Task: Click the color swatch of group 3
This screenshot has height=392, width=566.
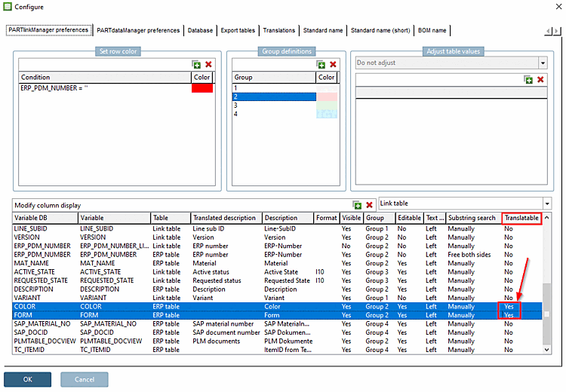Action: click(x=327, y=106)
